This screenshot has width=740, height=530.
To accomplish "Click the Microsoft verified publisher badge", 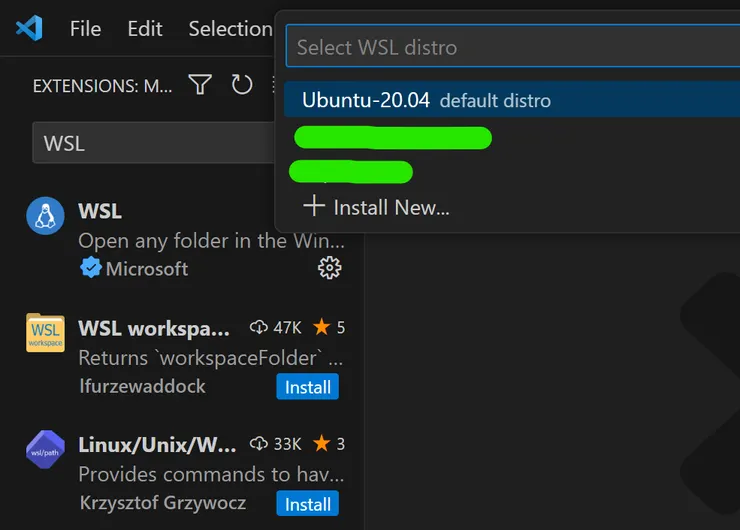I will [91, 268].
